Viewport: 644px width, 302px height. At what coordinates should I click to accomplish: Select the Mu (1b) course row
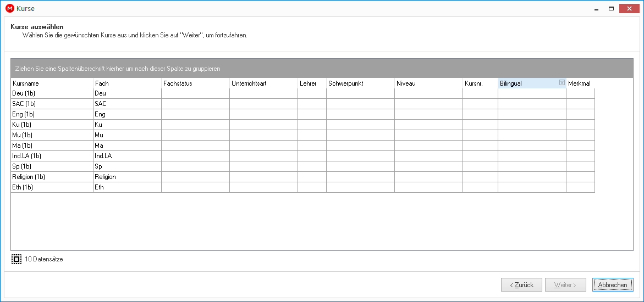[x=302, y=135]
